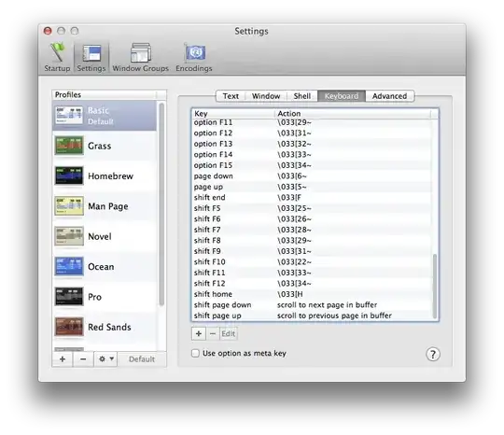Open the Window Groups pane
504x435 pixels.
point(140,57)
